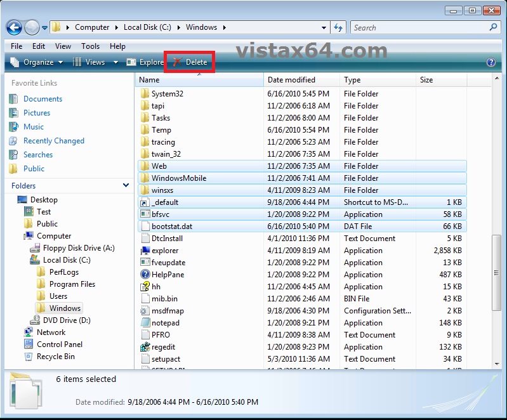Image resolution: width=507 pixels, height=420 pixels.
Task: Select the msdfmap configuration file icon
Action: pyautogui.click(x=145, y=311)
